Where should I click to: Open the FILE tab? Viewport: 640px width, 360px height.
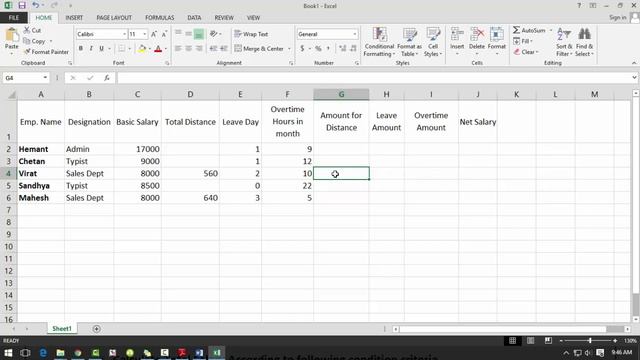13,18
